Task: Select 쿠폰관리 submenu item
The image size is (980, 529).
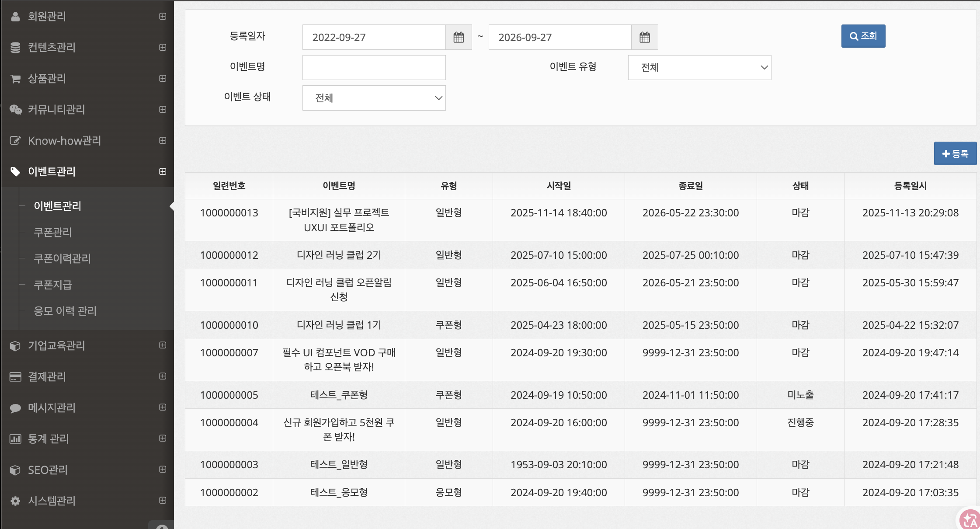Action: point(53,232)
